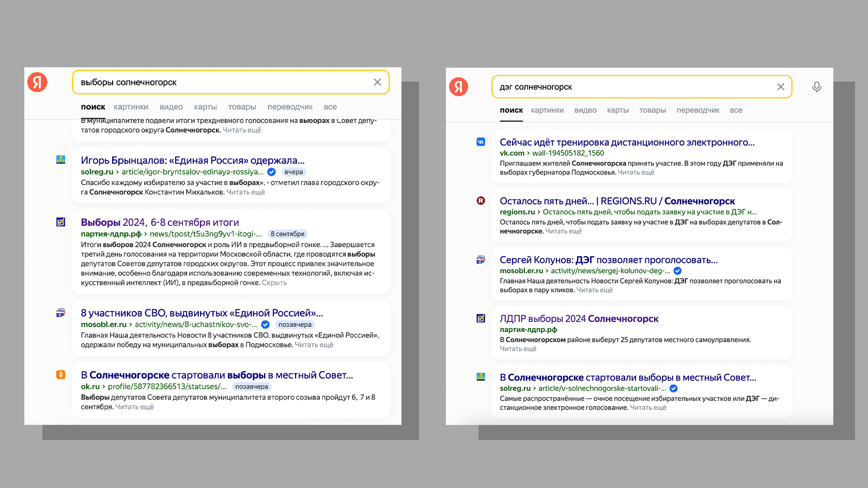Screen dimensions: 868x488
Task: Open 'переводчик' tab in right window
Action: (x=698, y=111)
